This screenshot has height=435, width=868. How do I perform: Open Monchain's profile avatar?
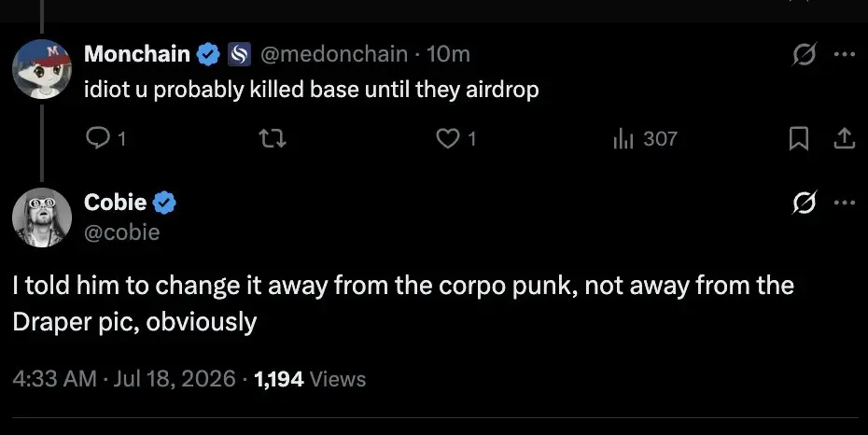[42, 69]
